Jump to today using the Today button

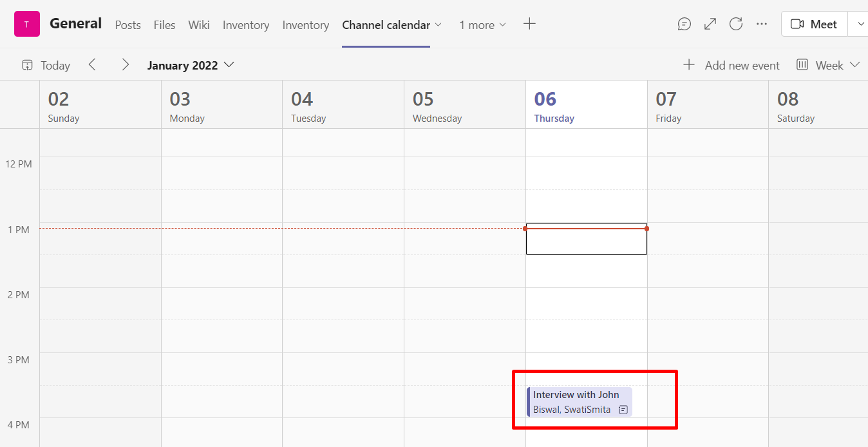coord(45,64)
